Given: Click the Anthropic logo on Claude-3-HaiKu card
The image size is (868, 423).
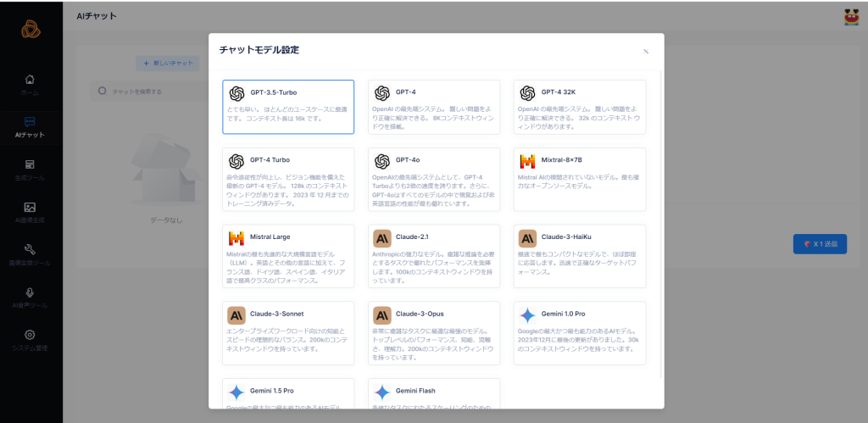Looking at the screenshot, I should coord(527,239).
